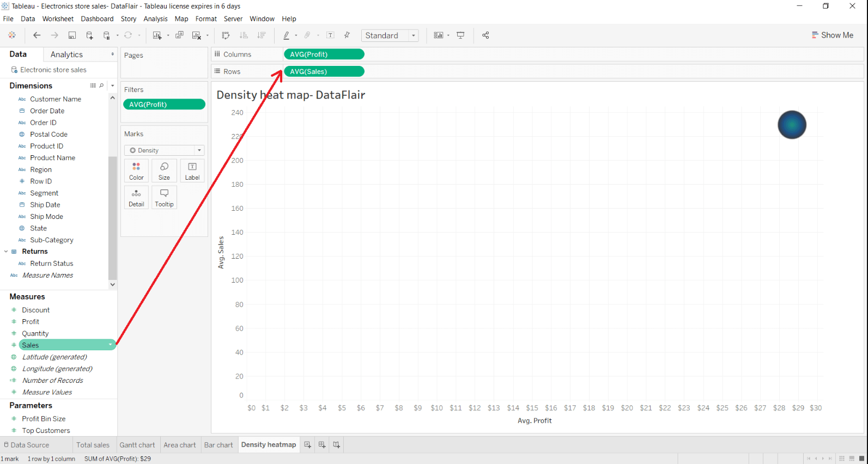
Task: Select AVG(Sales) pill on Rows
Action: pos(324,71)
